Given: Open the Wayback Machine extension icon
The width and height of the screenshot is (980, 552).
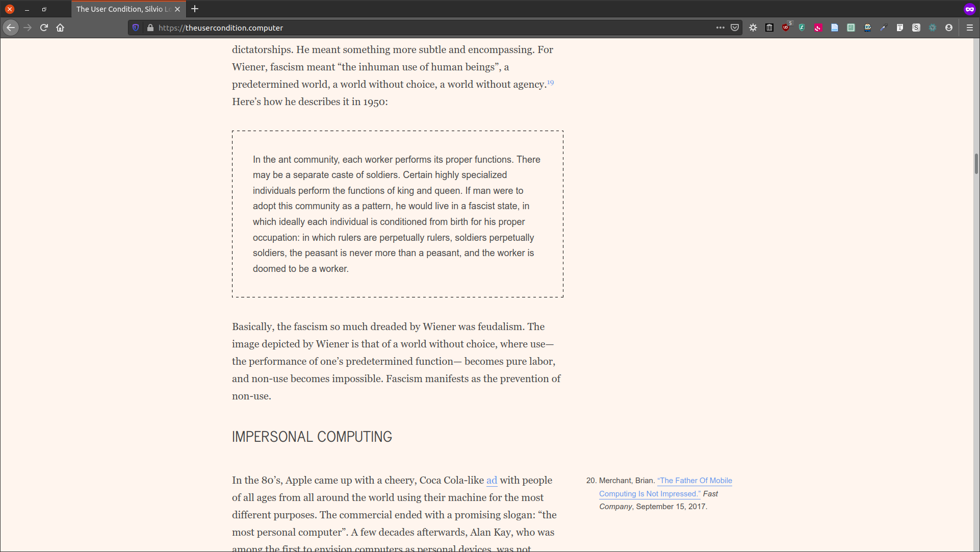Looking at the screenshot, I should pos(769,28).
